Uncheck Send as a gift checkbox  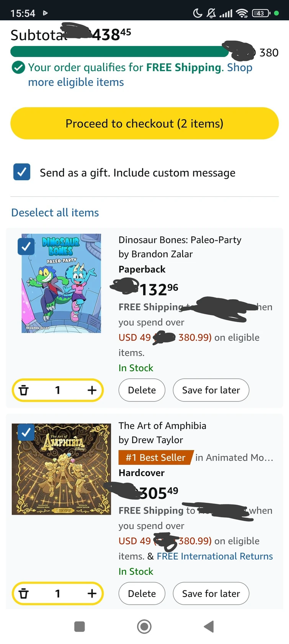click(x=22, y=172)
